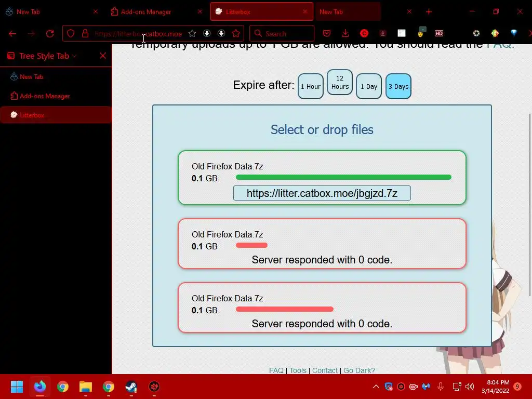The image size is (532, 399).
Task: Open the FAQ footer link
Action: pyautogui.click(x=276, y=370)
